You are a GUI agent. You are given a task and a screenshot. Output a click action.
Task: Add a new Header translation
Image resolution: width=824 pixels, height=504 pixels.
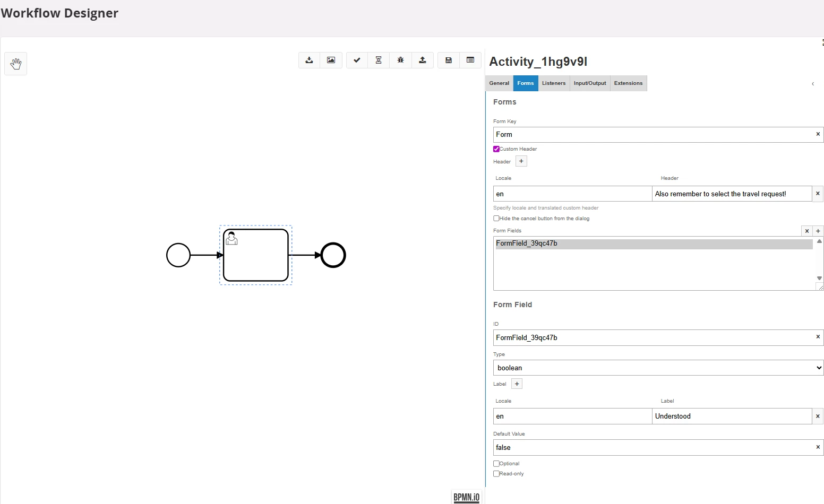(x=521, y=161)
